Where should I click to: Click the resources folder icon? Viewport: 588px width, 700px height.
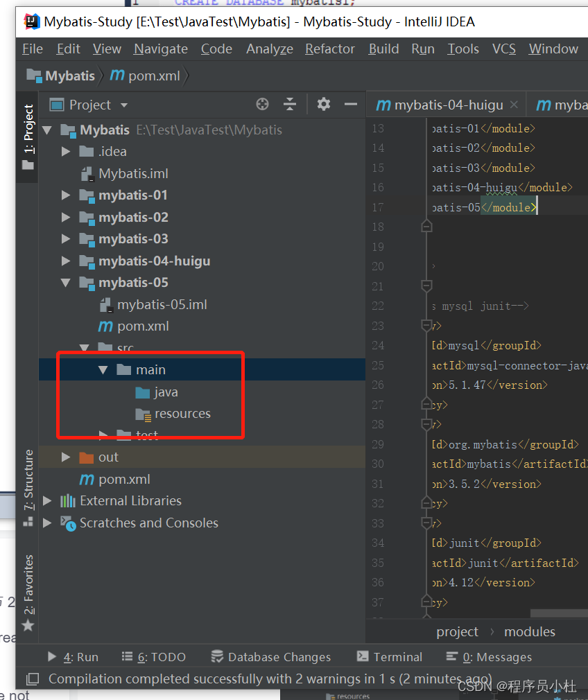[x=143, y=414]
